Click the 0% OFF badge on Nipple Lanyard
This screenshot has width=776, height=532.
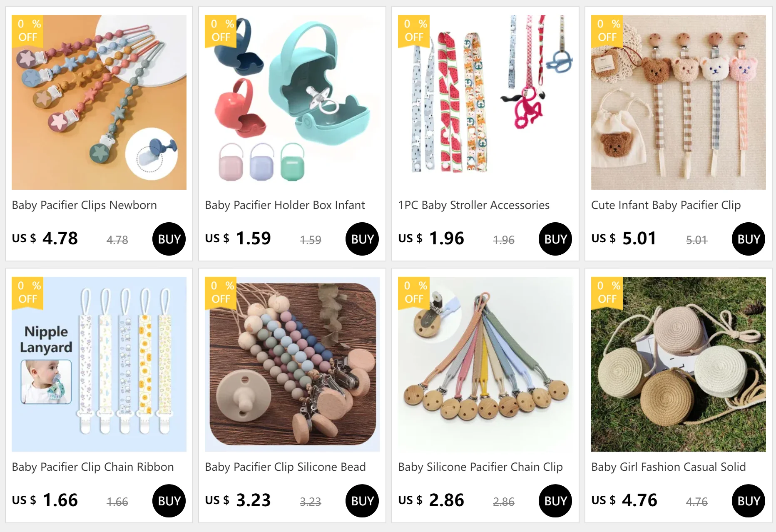(27, 293)
